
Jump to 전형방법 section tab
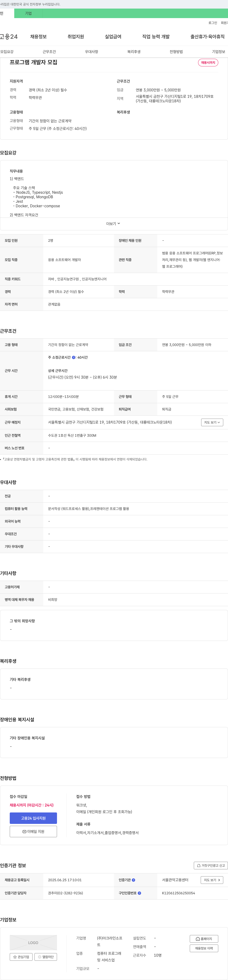[x=176, y=52]
